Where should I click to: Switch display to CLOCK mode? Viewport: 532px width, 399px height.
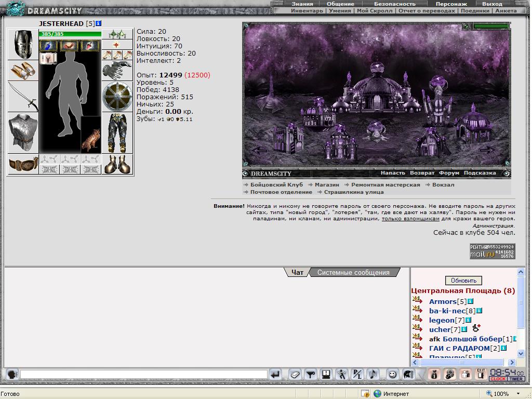[498, 379]
